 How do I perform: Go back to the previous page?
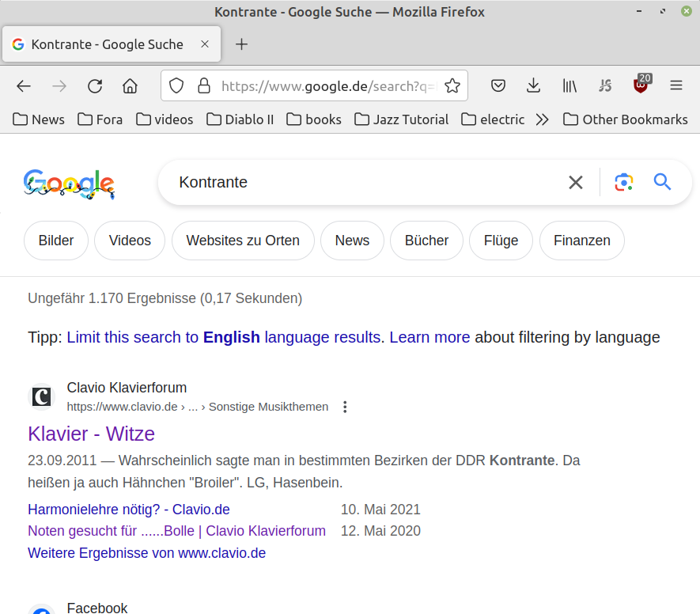(24, 85)
